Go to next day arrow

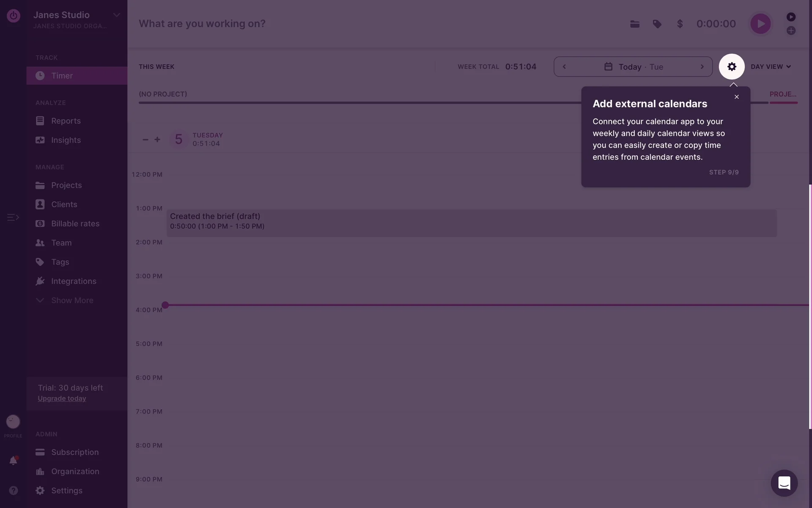pos(702,66)
